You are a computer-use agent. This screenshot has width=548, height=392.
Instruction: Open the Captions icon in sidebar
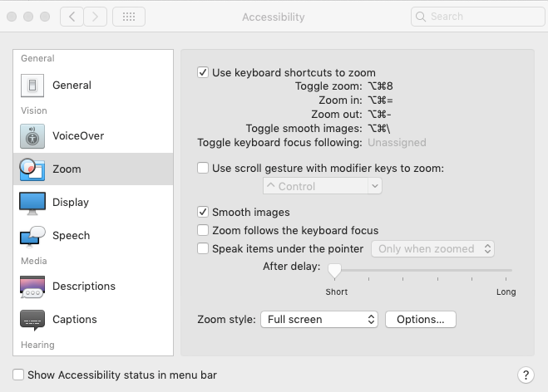click(x=32, y=320)
